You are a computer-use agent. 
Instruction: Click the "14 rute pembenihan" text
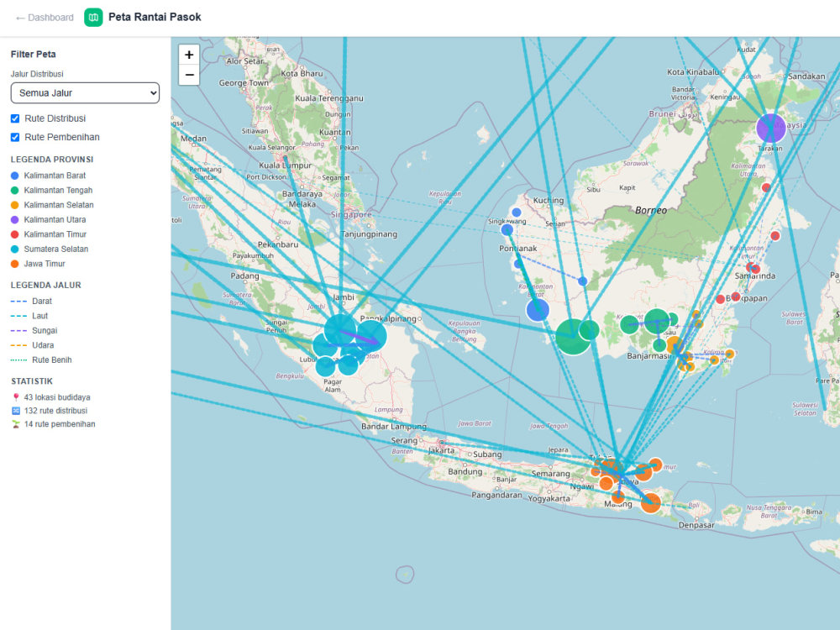pos(60,424)
